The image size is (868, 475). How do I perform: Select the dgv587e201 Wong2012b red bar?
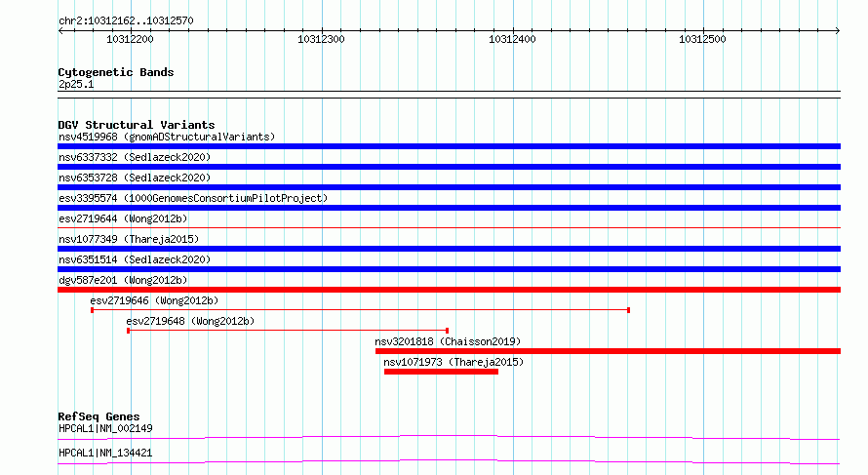click(x=449, y=290)
